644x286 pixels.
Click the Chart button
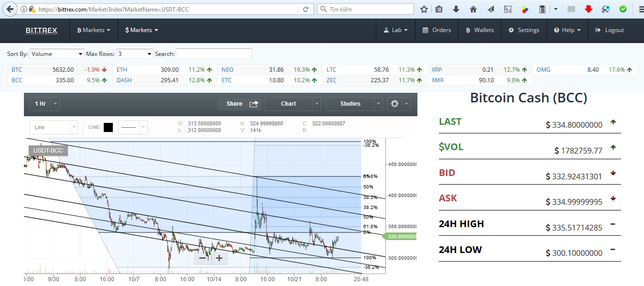click(288, 104)
